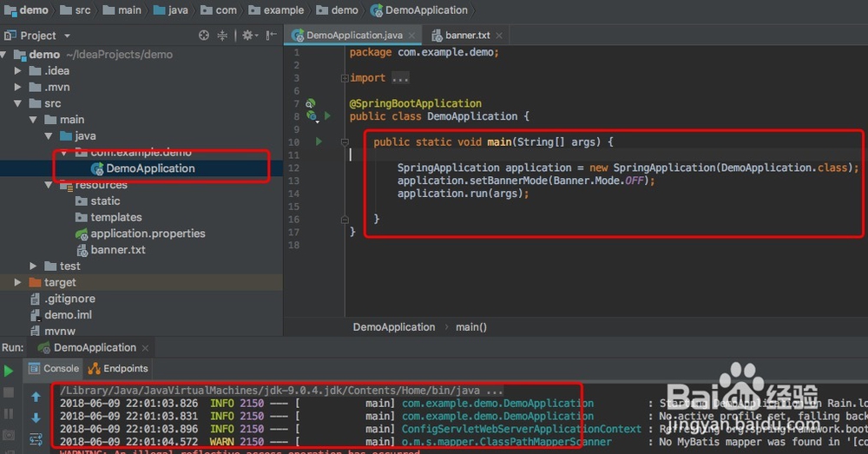The width and height of the screenshot is (868, 454).
Task: Expand the .mvn folder
Action: point(17,87)
